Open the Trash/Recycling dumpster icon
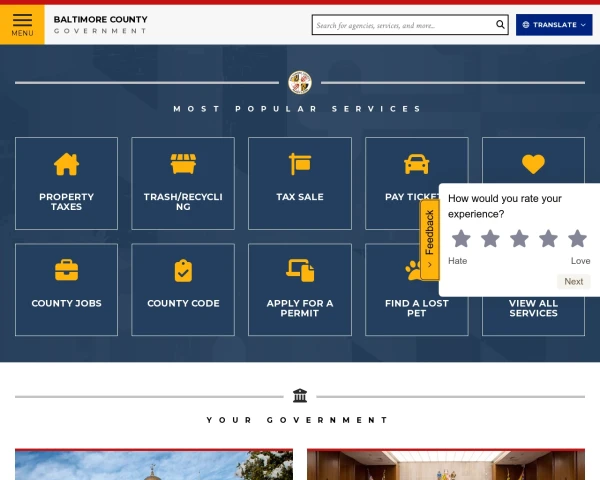 tap(183, 164)
